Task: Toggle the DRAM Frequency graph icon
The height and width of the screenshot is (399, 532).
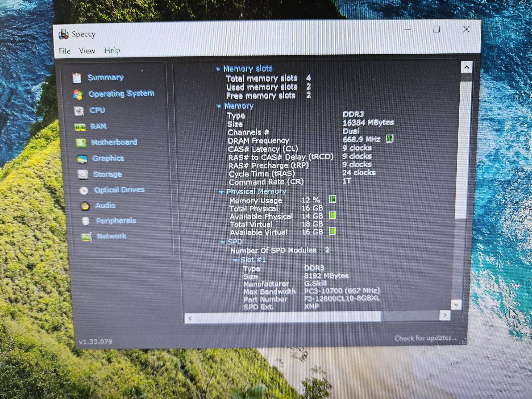Action: 389,139
